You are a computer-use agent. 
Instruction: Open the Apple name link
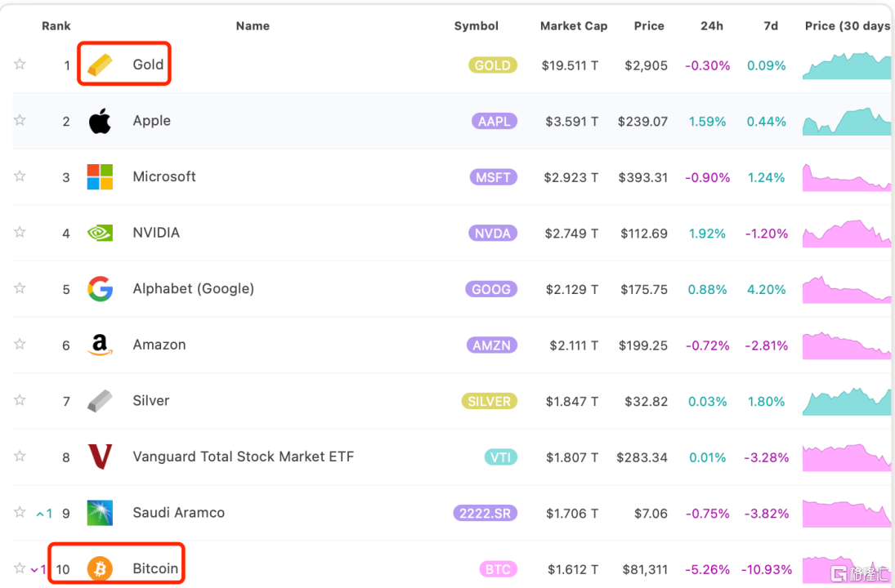click(152, 120)
